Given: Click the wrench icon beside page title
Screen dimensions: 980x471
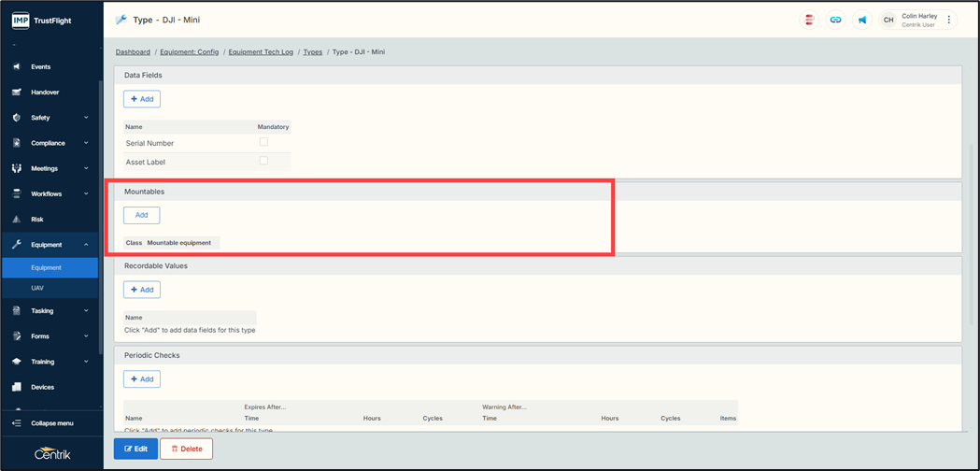Looking at the screenshot, I should pyautogui.click(x=121, y=20).
